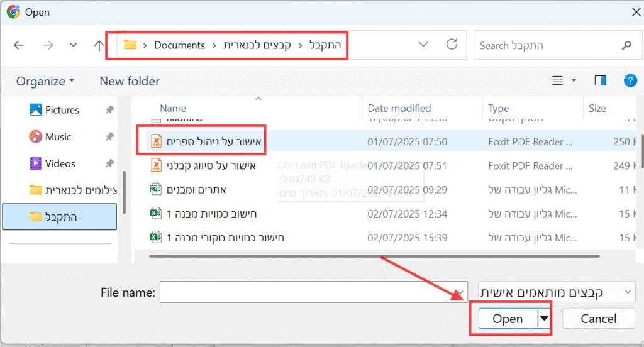
Task: Click the search magnifier icon
Action: coord(626,45)
